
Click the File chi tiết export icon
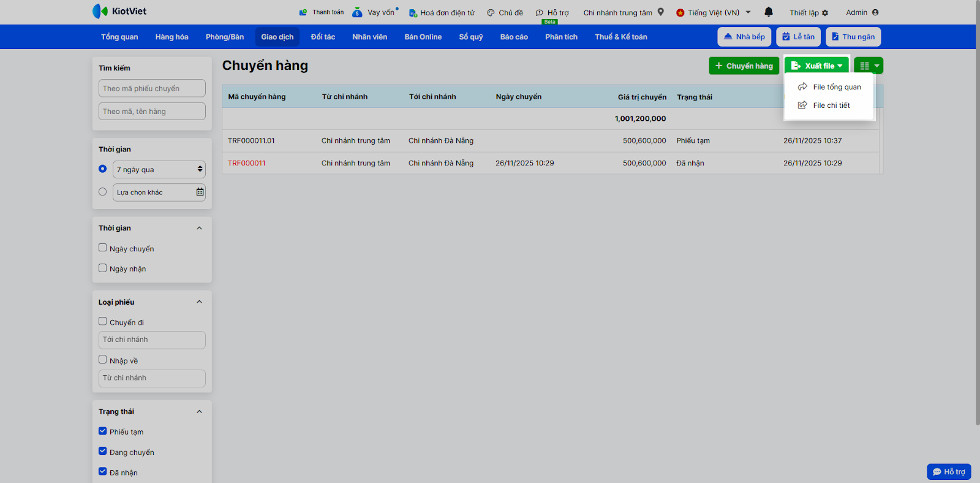(802, 105)
